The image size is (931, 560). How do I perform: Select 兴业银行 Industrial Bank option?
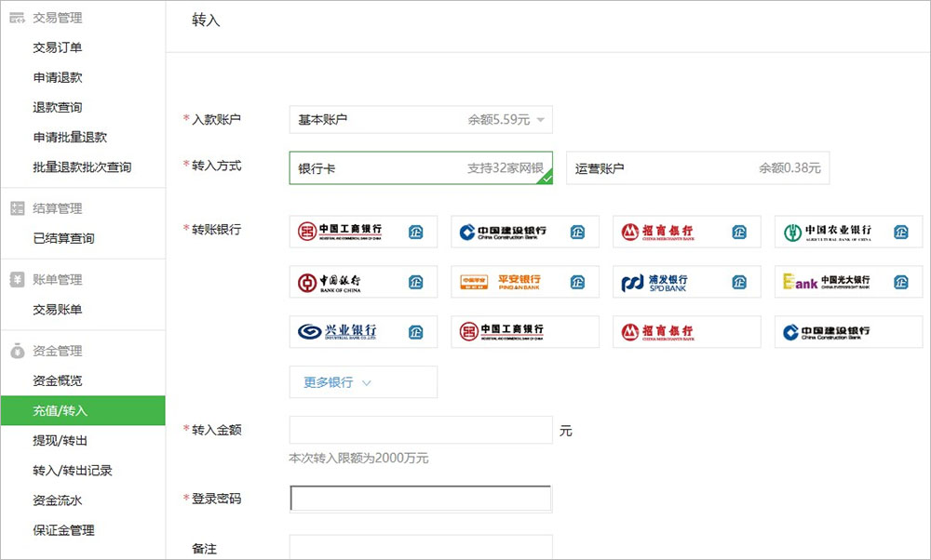click(363, 331)
